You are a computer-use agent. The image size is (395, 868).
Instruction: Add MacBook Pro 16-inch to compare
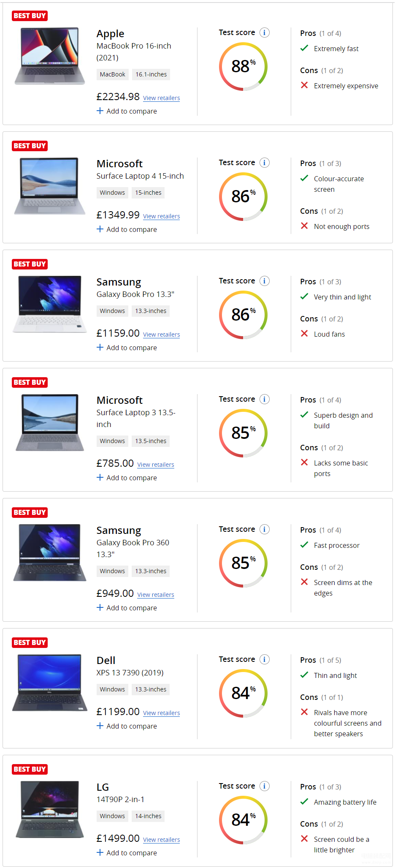(x=127, y=111)
